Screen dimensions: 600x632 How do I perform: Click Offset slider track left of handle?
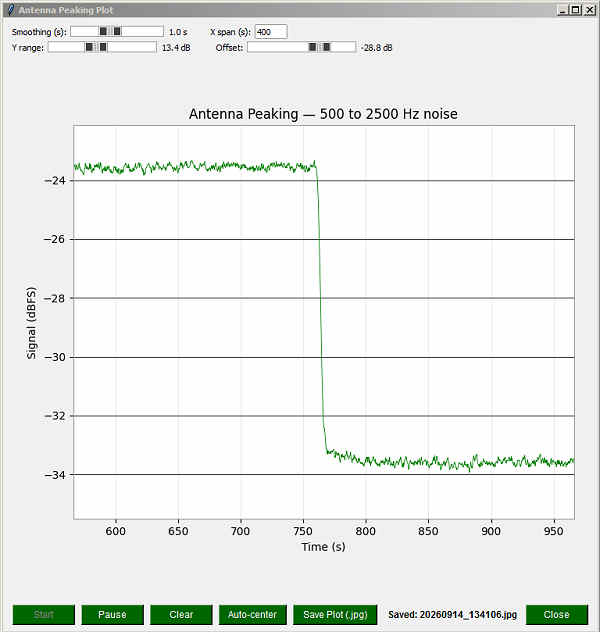(278, 47)
